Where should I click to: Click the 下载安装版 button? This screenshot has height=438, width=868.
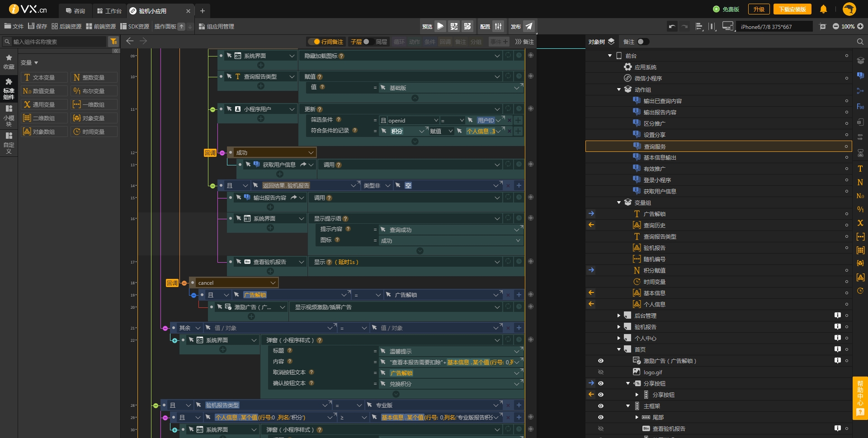(x=793, y=9)
